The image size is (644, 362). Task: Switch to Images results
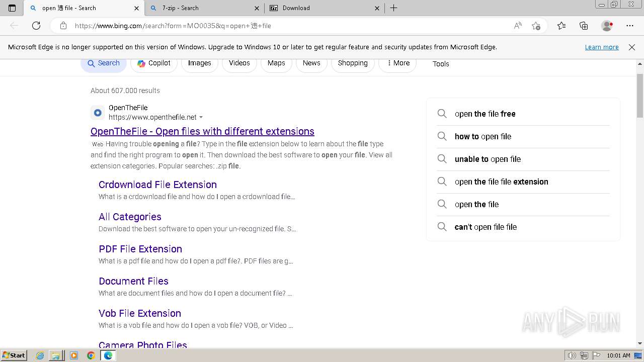pos(200,63)
